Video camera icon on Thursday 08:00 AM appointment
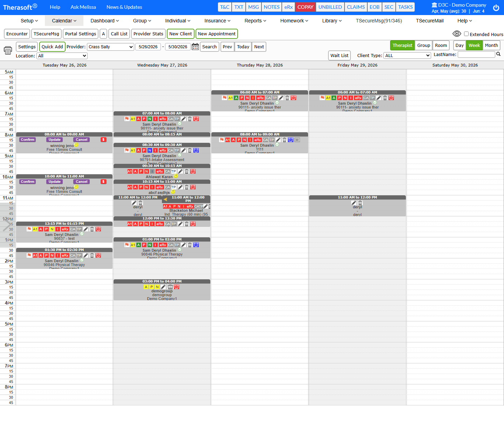504x425 pixels. [297, 140]
